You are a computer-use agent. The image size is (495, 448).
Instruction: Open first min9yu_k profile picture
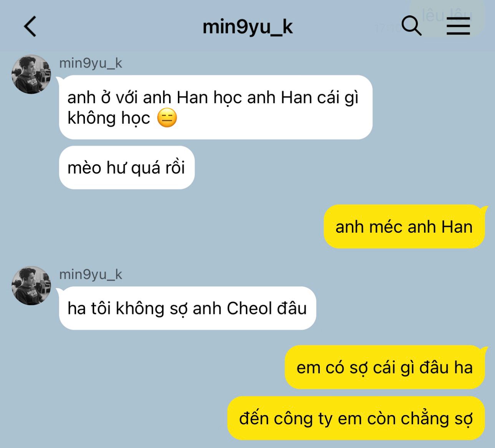pyautogui.click(x=31, y=74)
